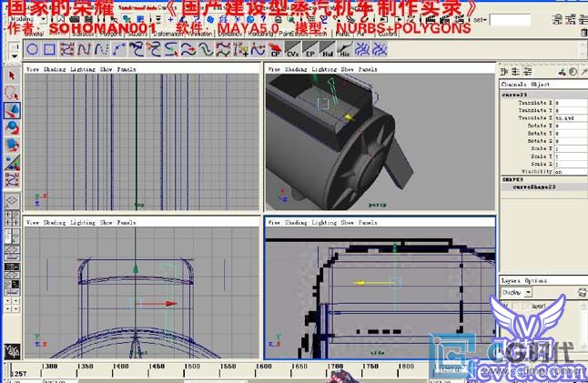
Task: Click the red X manipulator arrow in front view
Action: tap(171, 304)
